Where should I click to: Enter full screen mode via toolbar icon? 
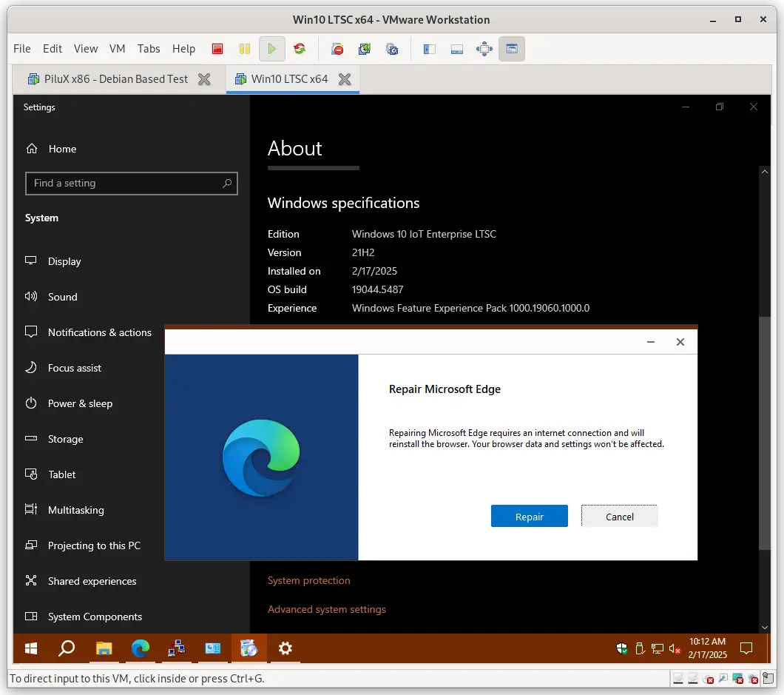[x=484, y=49]
